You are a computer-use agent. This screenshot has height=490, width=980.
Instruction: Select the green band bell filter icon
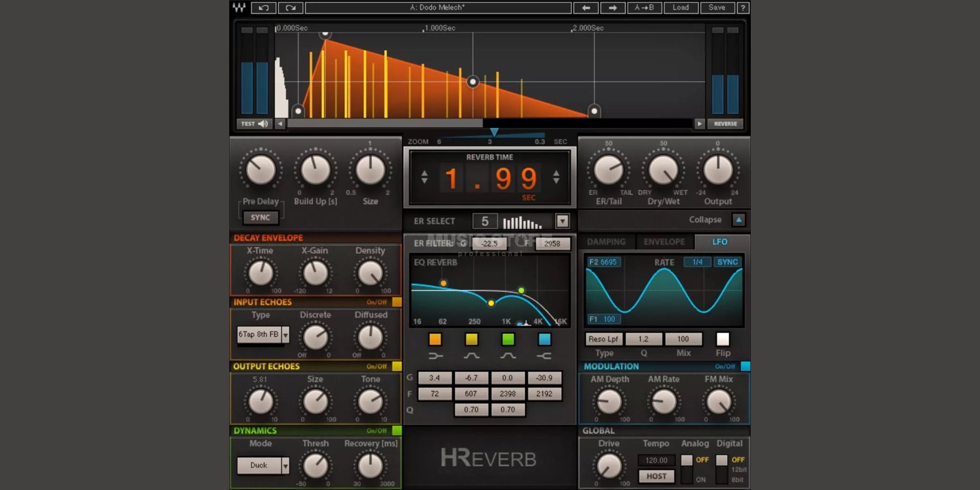pos(508,356)
